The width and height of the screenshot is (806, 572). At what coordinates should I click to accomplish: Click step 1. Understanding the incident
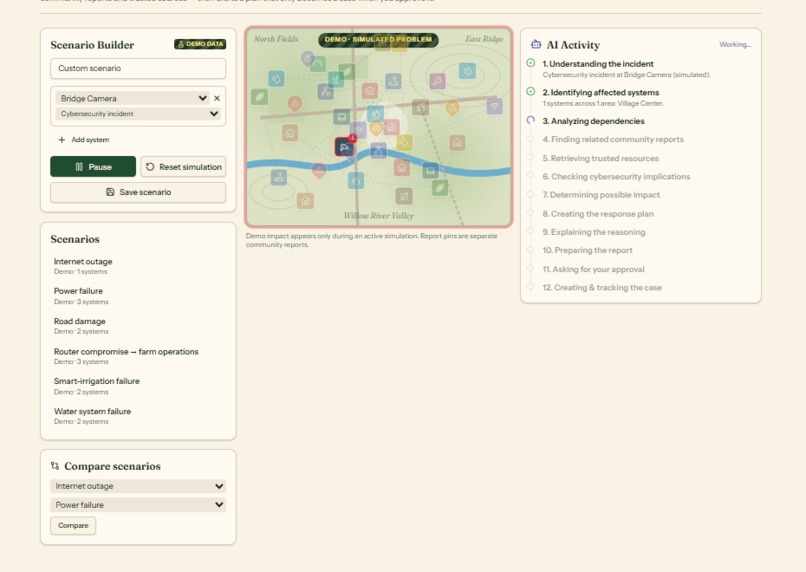598,64
